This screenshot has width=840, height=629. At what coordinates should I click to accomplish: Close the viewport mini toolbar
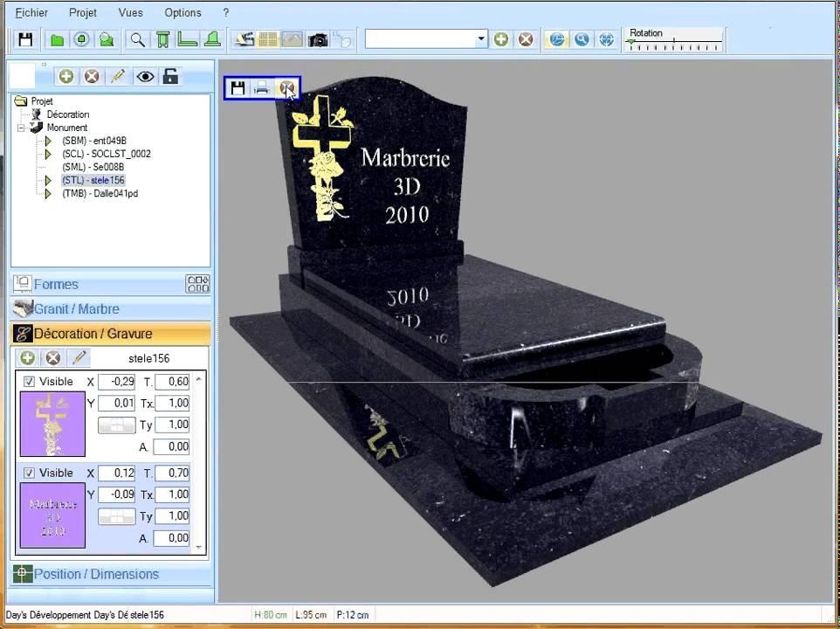click(286, 88)
